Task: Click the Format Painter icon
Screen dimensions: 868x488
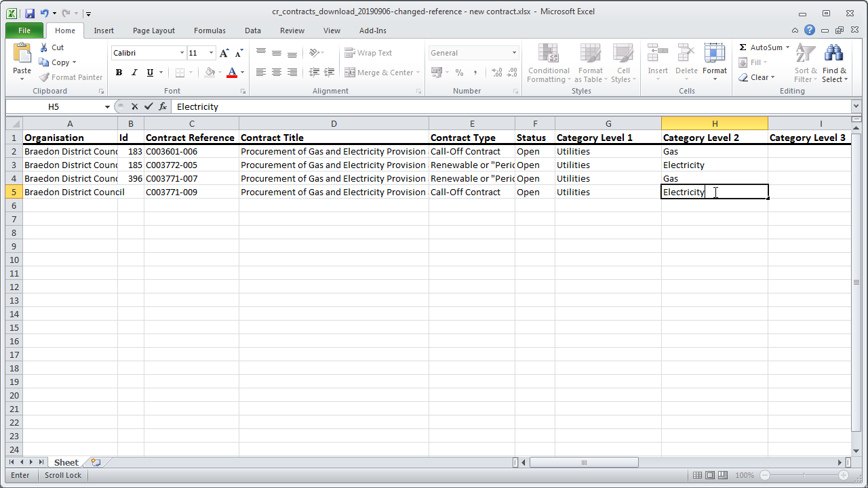Action: [x=45, y=77]
